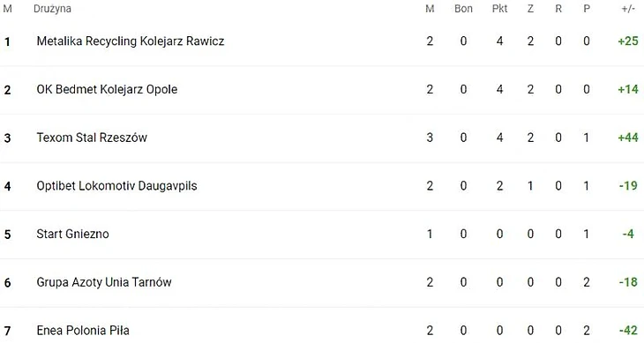Click +25 difference for Kolejarz Rawicz
The image size is (644, 343).
point(628,41)
